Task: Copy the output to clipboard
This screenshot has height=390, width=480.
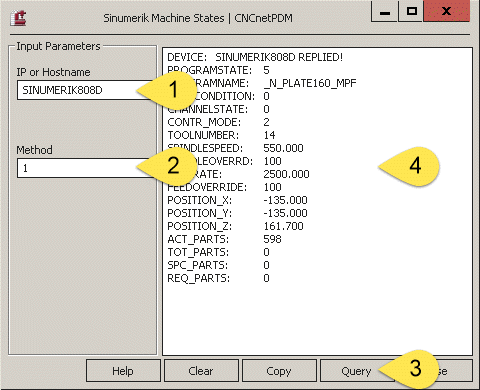Action: click(x=279, y=371)
